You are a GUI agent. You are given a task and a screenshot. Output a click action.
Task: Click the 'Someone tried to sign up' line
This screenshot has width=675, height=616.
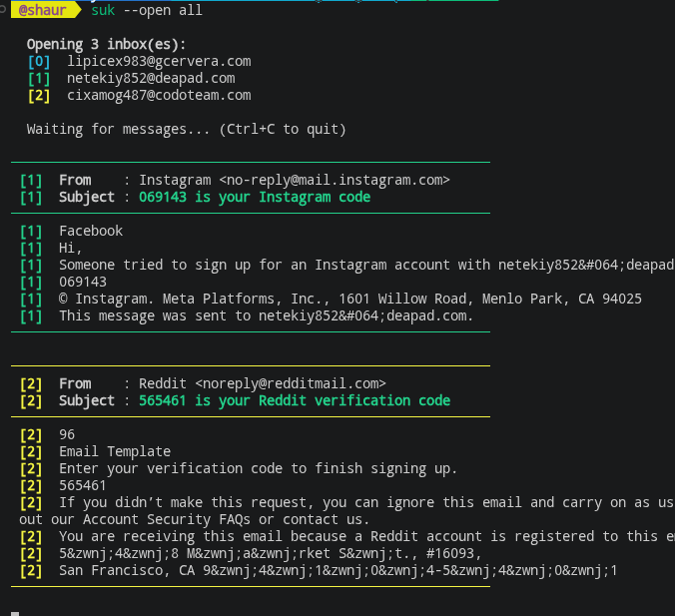click(366, 265)
